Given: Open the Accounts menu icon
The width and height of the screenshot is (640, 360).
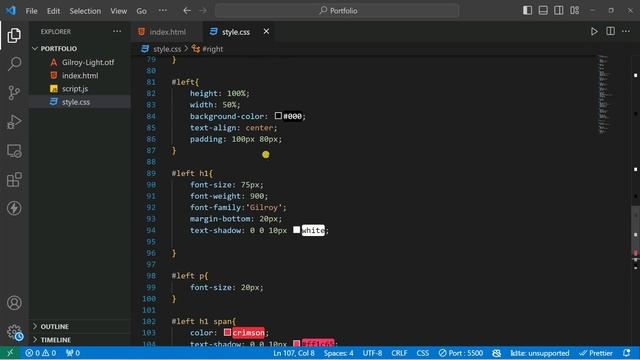Looking at the screenshot, I should [14, 303].
